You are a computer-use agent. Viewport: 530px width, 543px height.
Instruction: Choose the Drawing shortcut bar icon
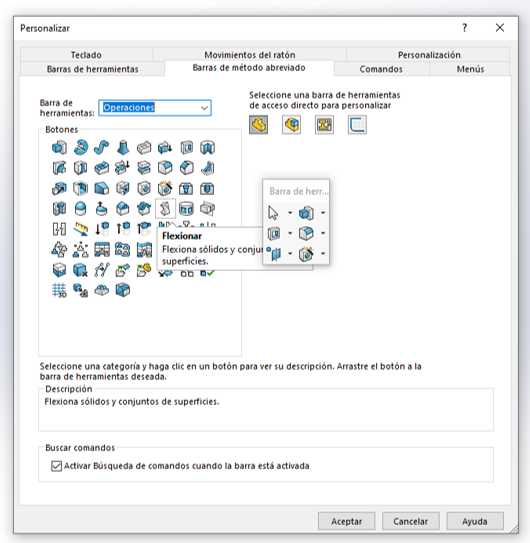click(324, 125)
